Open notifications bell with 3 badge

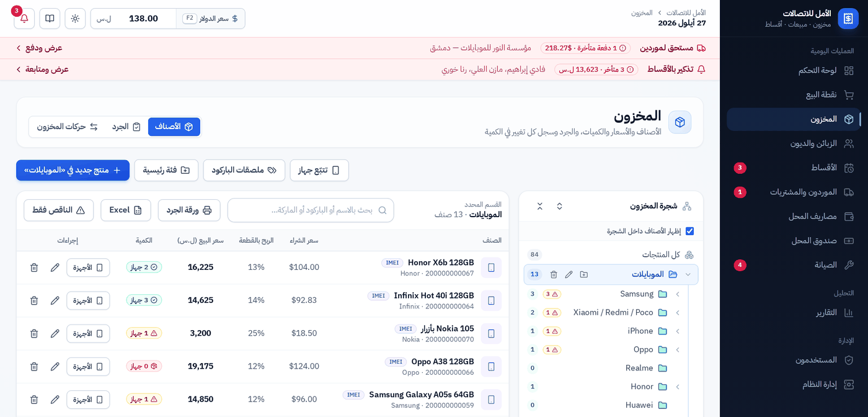click(x=24, y=19)
